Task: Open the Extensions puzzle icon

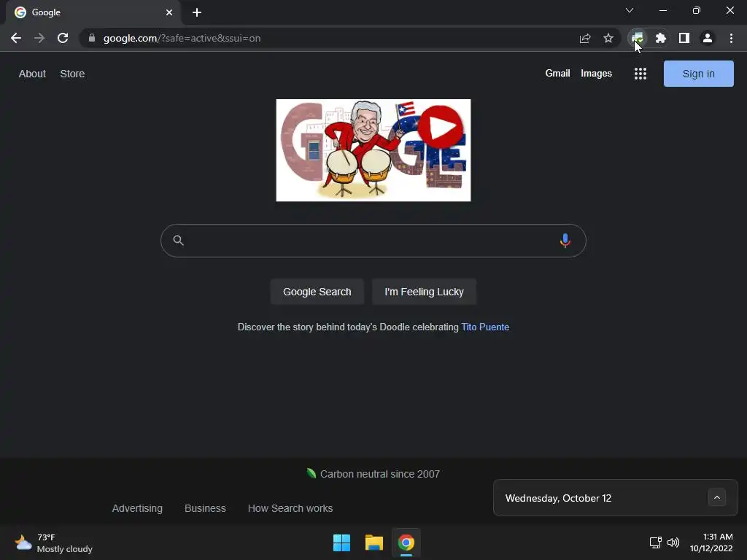Action: tap(661, 38)
